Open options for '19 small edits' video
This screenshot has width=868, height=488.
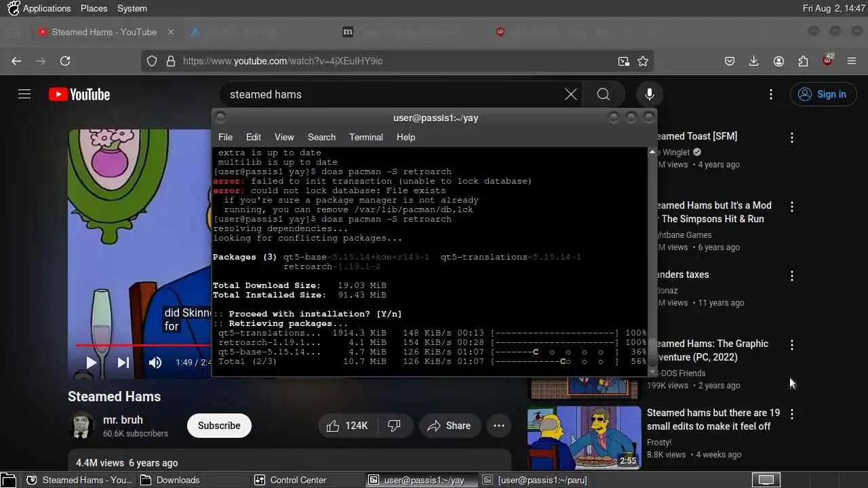[x=792, y=414]
